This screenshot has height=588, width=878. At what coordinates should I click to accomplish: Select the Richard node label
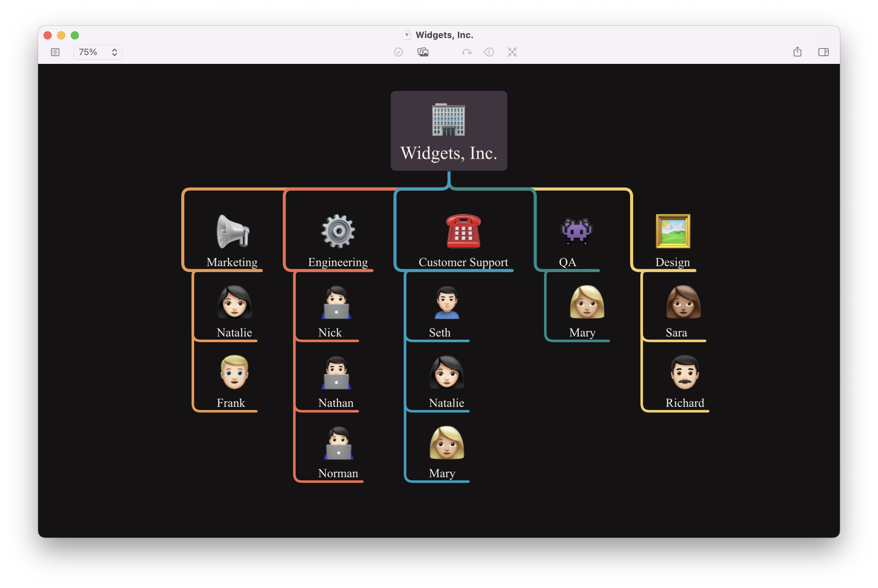(685, 403)
